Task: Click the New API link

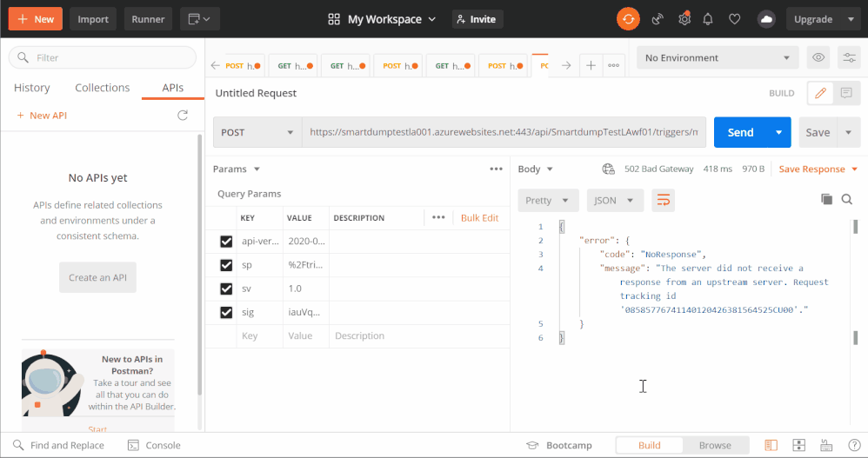Action: (42, 115)
